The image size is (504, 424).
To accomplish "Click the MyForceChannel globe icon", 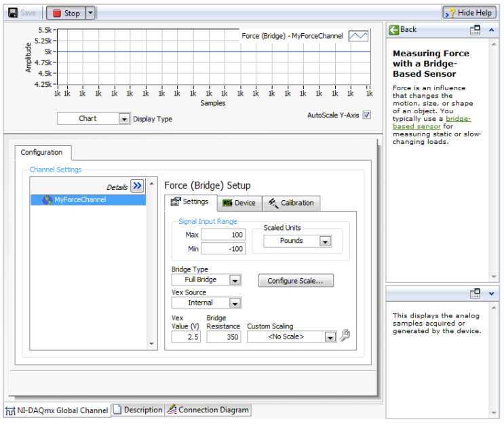I will (47, 200).
